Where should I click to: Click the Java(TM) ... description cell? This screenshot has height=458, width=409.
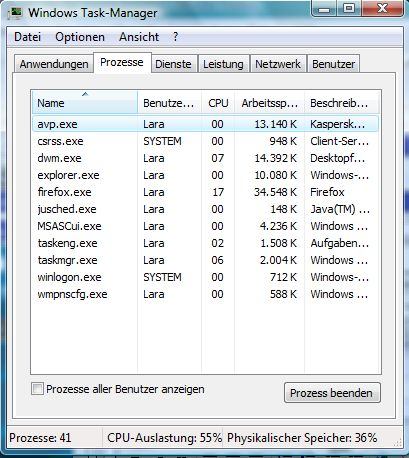[x=340, y=209]
